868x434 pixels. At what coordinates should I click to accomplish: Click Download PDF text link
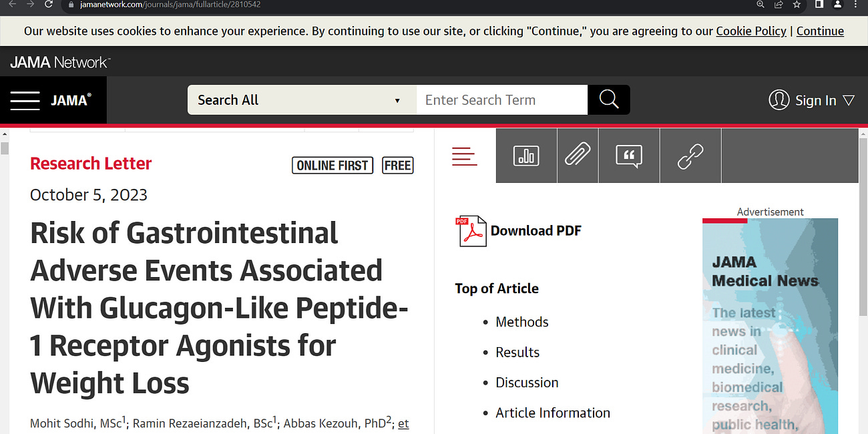[536, 231]
